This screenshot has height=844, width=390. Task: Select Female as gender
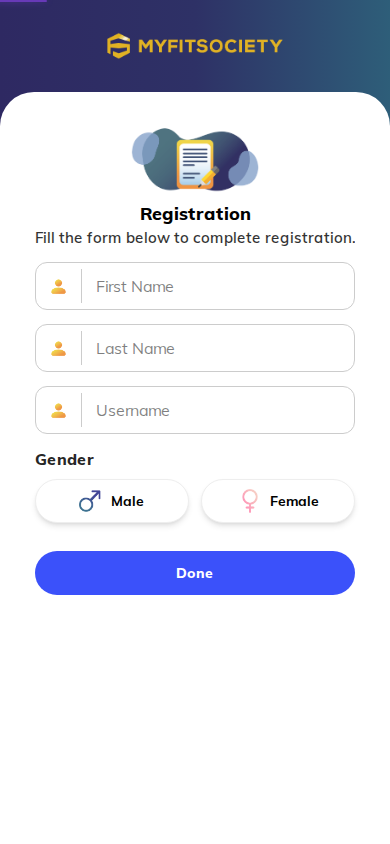coord(278,501)
